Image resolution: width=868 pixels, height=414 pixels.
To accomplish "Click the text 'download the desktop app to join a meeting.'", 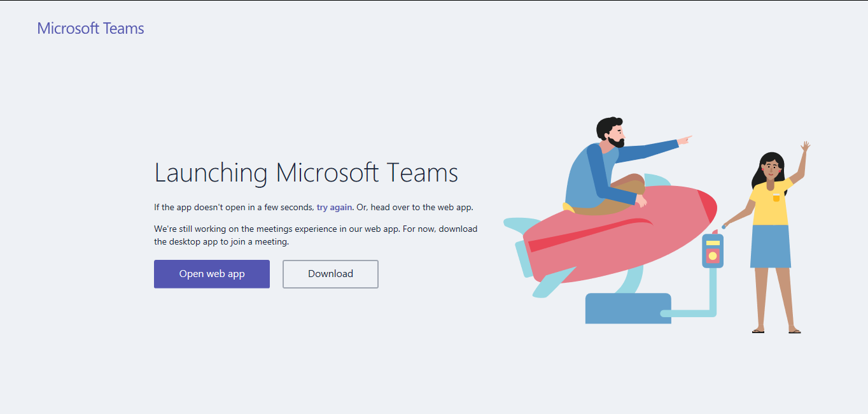I will click(316, 235).
